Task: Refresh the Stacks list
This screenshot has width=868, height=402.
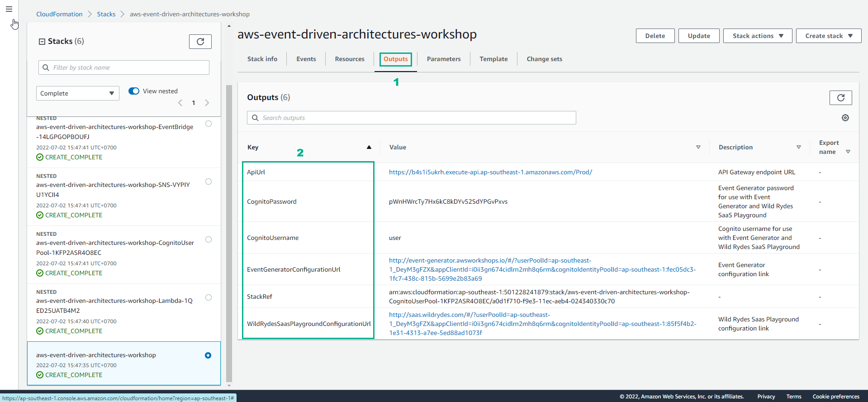Action: click(x=200, y=42)
